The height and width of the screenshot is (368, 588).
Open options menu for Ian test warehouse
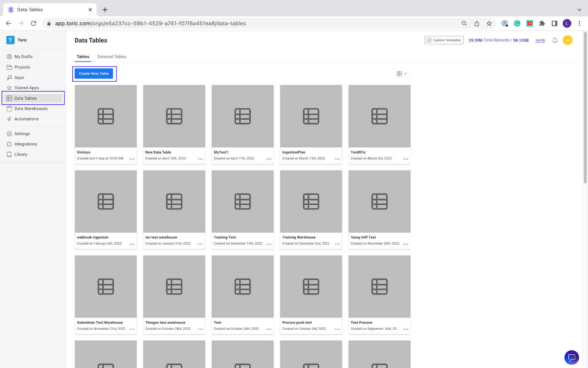pos(200,244)
